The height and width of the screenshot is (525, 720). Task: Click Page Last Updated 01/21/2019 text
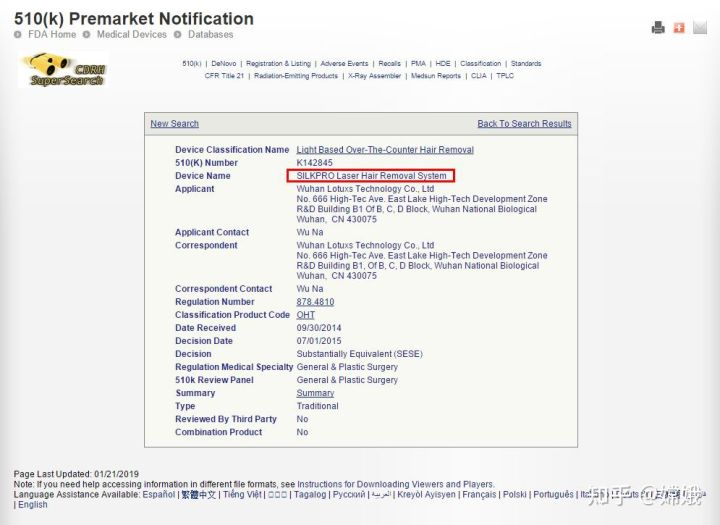coord(76,474)
